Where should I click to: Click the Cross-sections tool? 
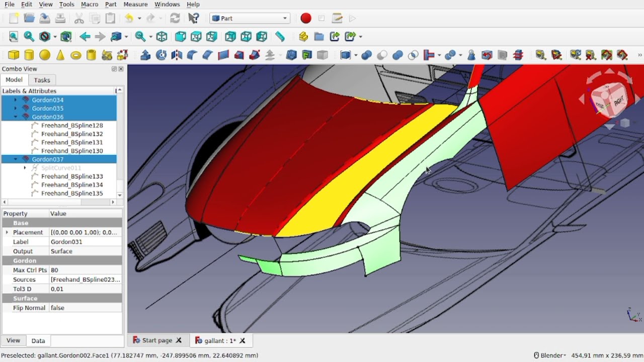click(x=518, y=55)
